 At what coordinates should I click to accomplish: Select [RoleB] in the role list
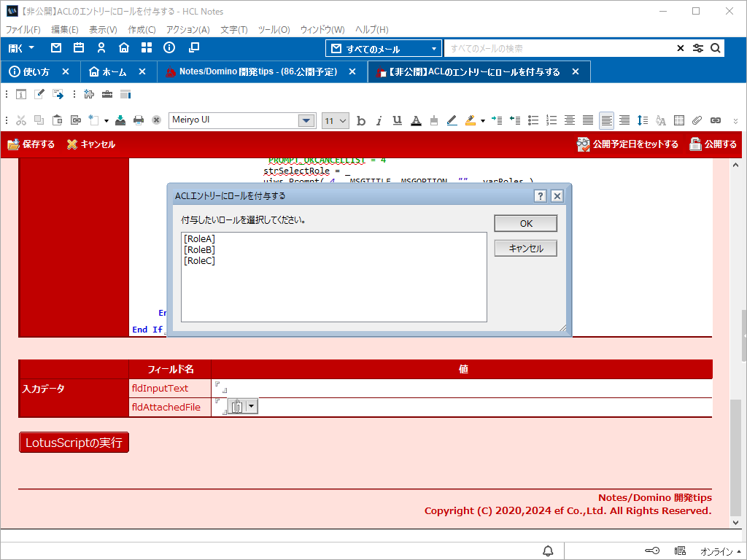click(x=199, y=250)
